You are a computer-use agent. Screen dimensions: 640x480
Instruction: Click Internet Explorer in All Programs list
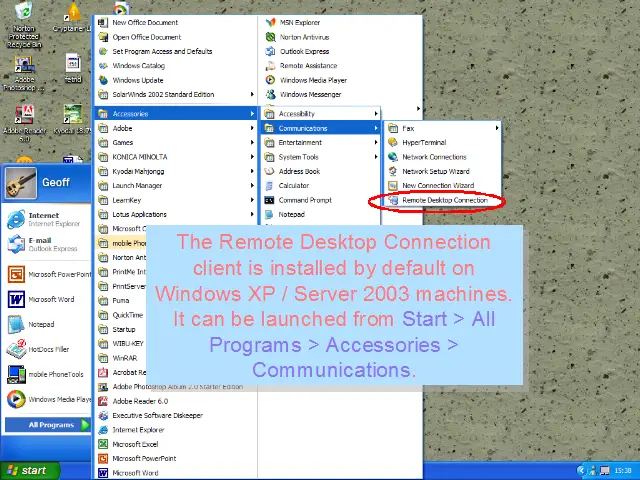[x=176, y=430]
